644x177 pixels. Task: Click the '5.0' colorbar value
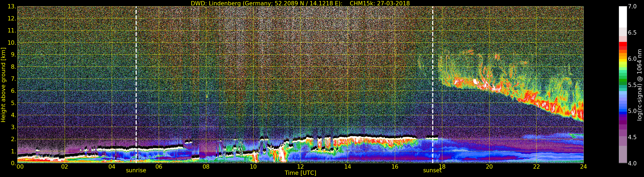pos(632,111)
